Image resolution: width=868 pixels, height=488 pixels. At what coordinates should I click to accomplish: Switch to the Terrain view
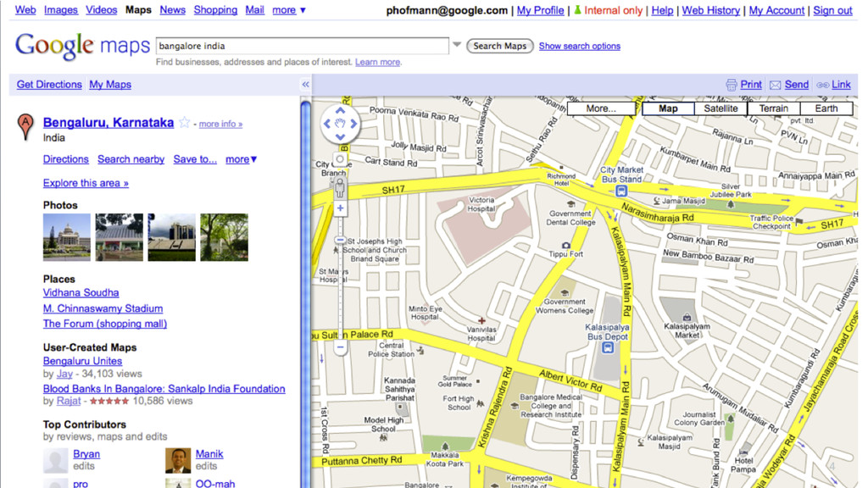pyautogui.click(x=773, y=108)
